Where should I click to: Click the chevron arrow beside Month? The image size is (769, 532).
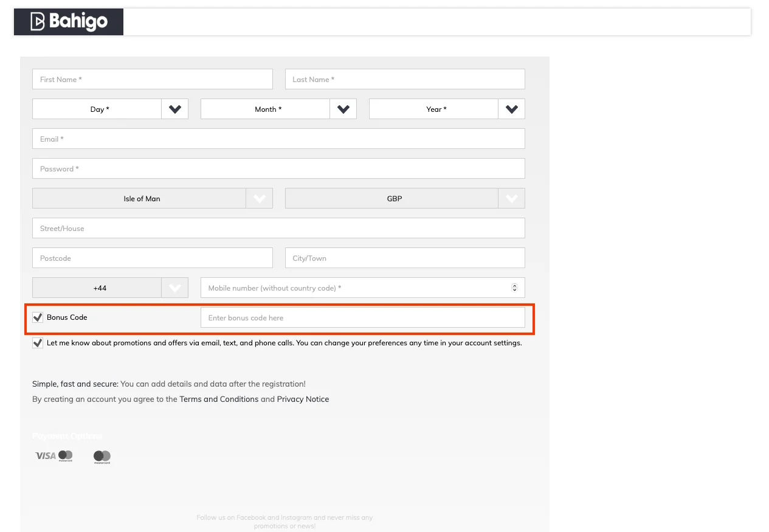coord(343,109)
